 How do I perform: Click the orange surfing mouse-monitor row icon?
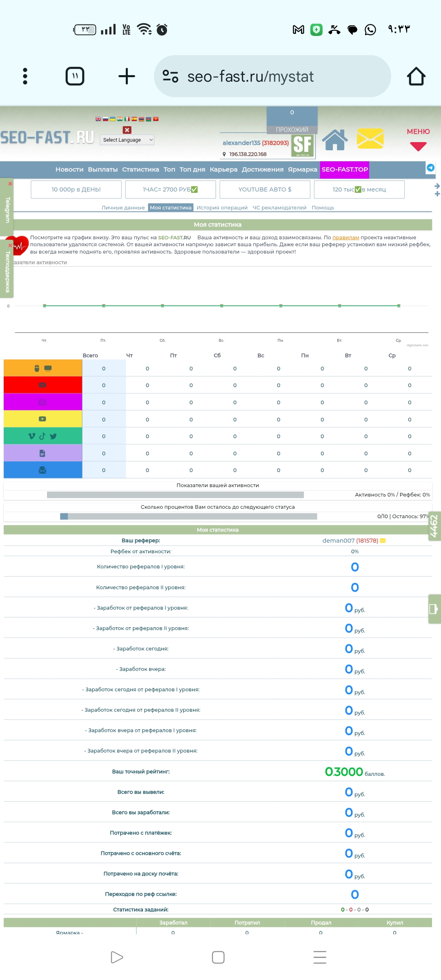pos(42,368)
